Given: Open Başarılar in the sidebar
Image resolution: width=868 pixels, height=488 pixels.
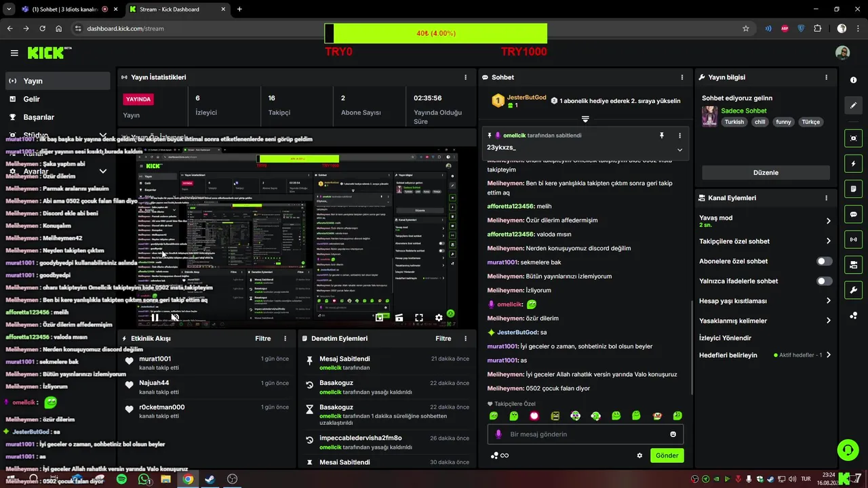Looking at the screenshot, I should click(57, 117).
